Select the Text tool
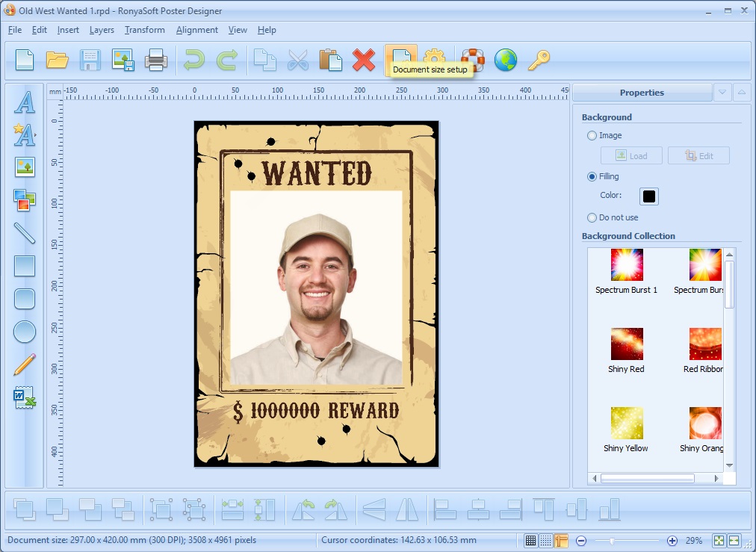This screenshot has width=756, height=552. (24, 103)
